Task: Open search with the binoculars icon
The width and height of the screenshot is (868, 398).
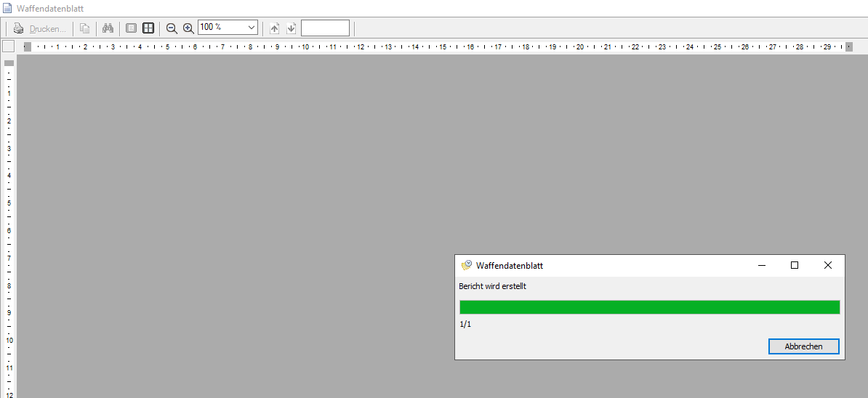Action: [108, 28]
